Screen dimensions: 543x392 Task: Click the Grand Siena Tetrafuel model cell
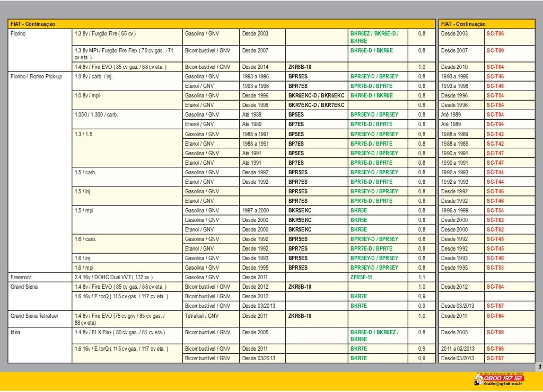(40, 319)
